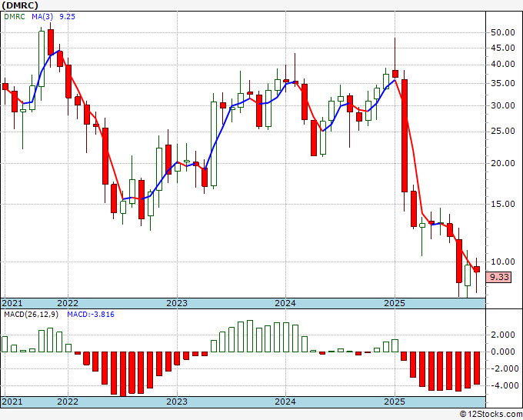Click 2024 on the MACD panel time axis
Viewport: 523px width, 420px height.
click(285, 402)
